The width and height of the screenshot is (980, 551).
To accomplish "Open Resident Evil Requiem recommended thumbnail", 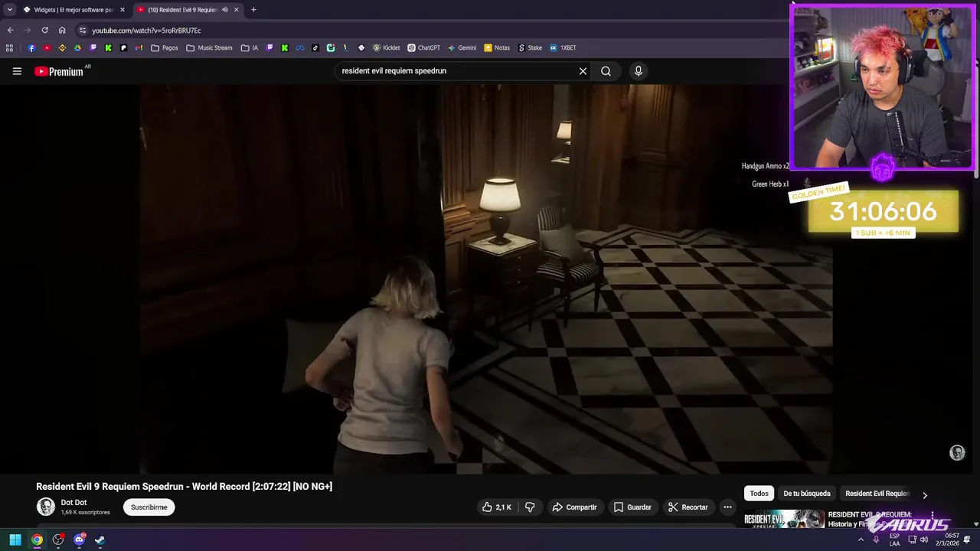I will [x=784, y=519].
